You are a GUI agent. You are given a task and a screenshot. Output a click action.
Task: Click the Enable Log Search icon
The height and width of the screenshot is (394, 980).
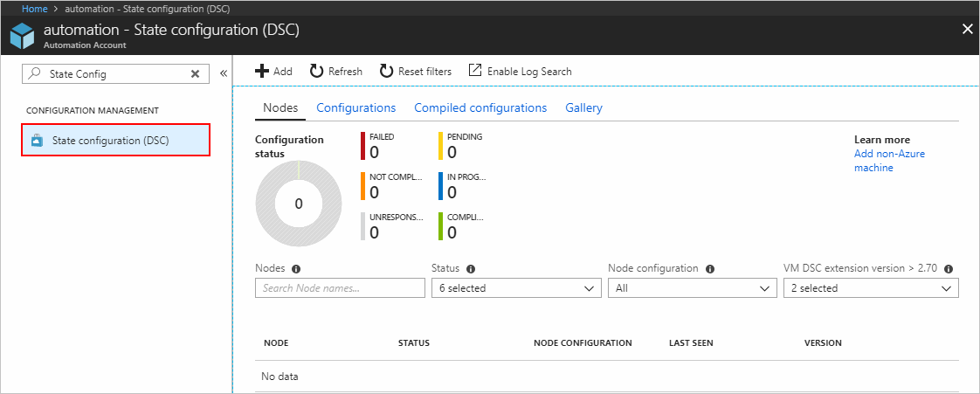475,71
